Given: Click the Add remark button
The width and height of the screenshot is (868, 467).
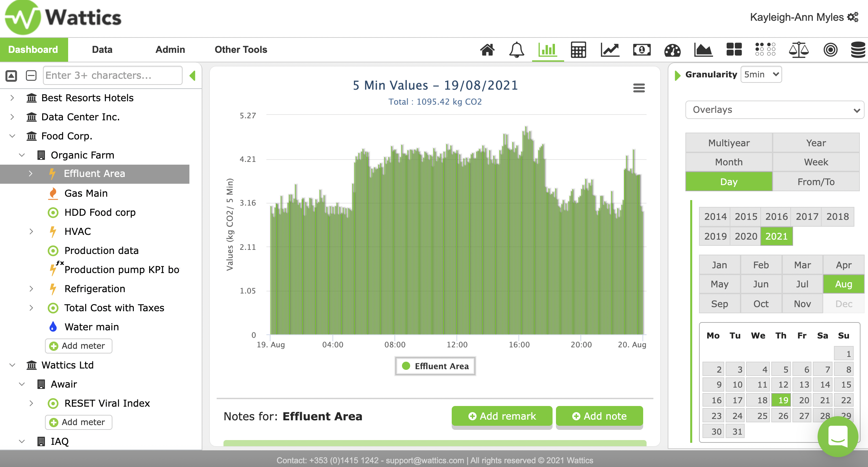Looking at the screenshot, I should click(x=502, y=416).
